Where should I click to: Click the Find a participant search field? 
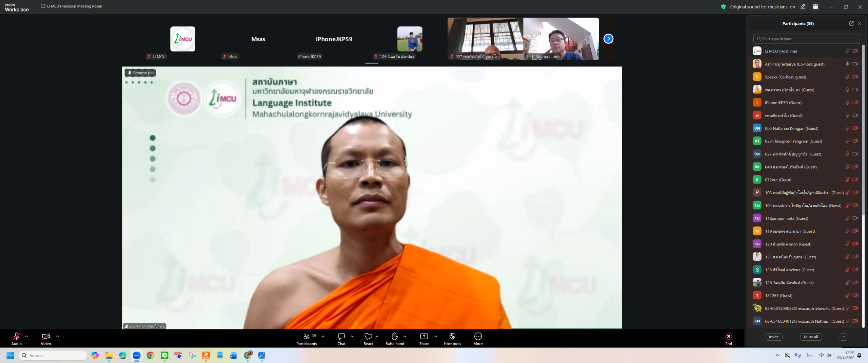pos(806,39)
